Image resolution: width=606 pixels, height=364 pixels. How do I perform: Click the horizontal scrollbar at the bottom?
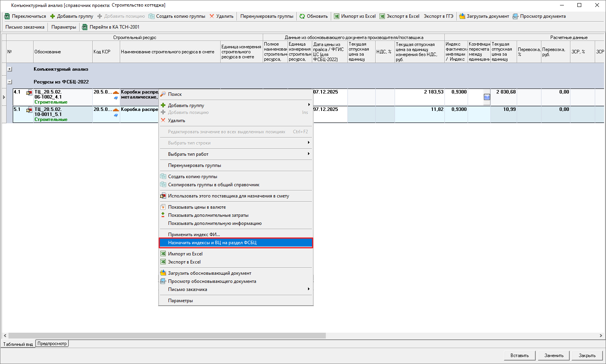167,336
